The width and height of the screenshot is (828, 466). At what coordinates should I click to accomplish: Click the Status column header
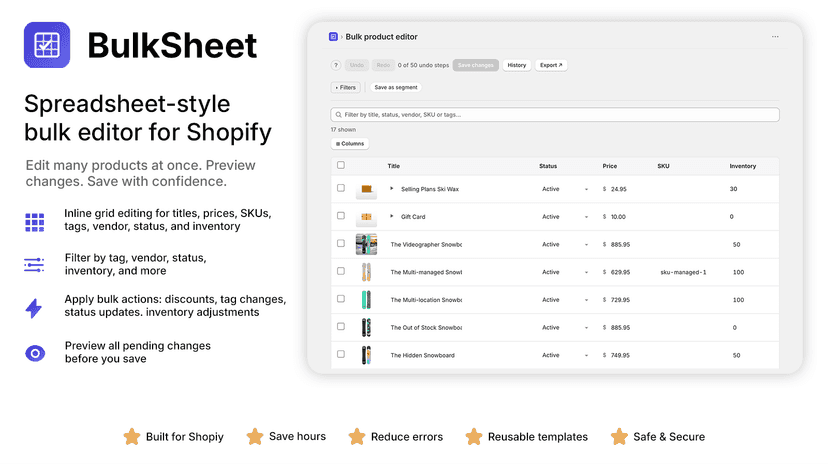[x=548, y=166]
